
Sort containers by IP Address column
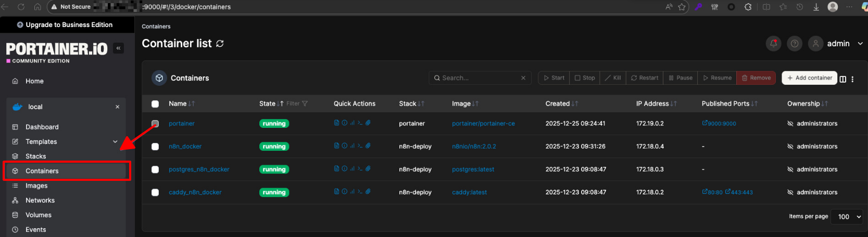pos(656,103)
